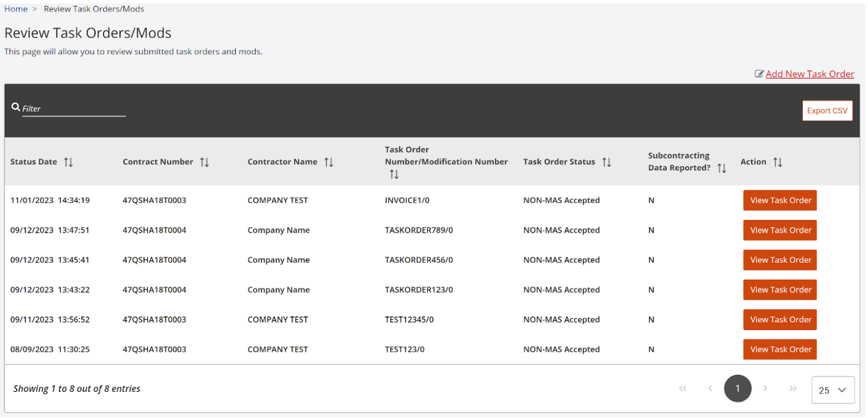Image resolution: width=868 pixels, height=418 pixels.
Task: Go to the previous page arrow
Action: click(710, 388)
